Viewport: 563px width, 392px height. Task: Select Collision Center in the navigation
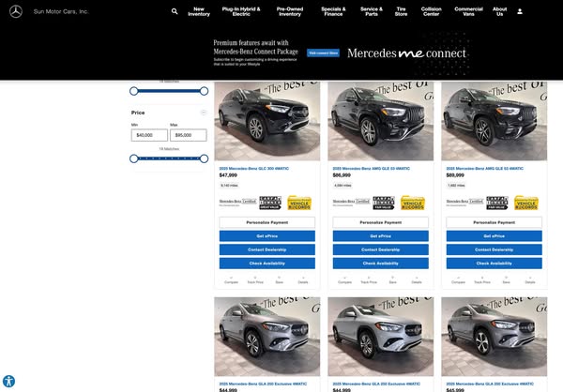coord(432,12)
